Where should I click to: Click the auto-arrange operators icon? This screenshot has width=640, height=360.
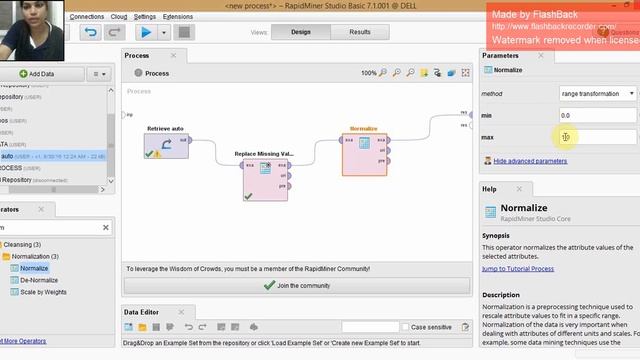[x=438, y=73]
